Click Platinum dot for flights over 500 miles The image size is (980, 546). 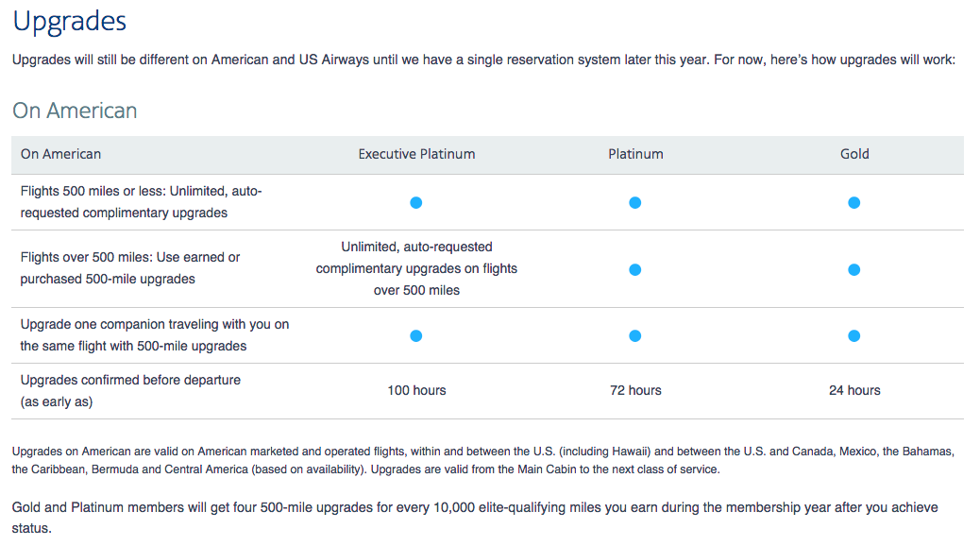tap(635, 269)
